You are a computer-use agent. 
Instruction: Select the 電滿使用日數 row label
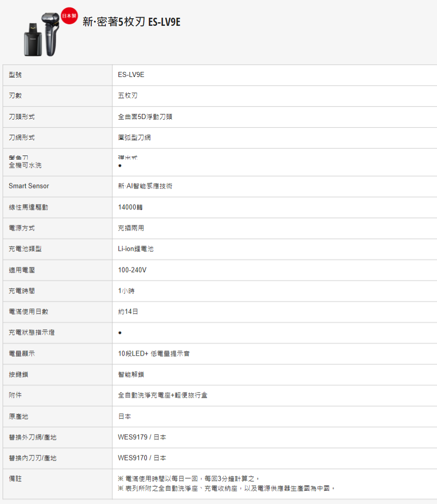coord(28,312)
